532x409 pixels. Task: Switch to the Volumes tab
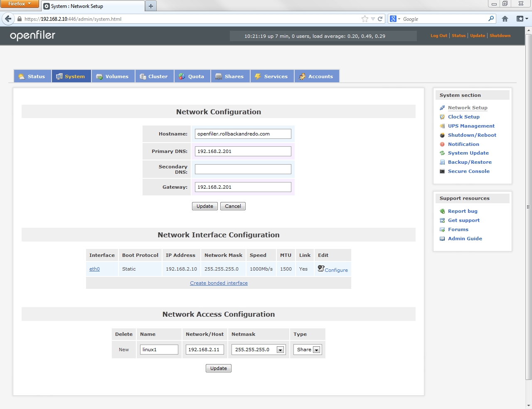pos(113,76)
